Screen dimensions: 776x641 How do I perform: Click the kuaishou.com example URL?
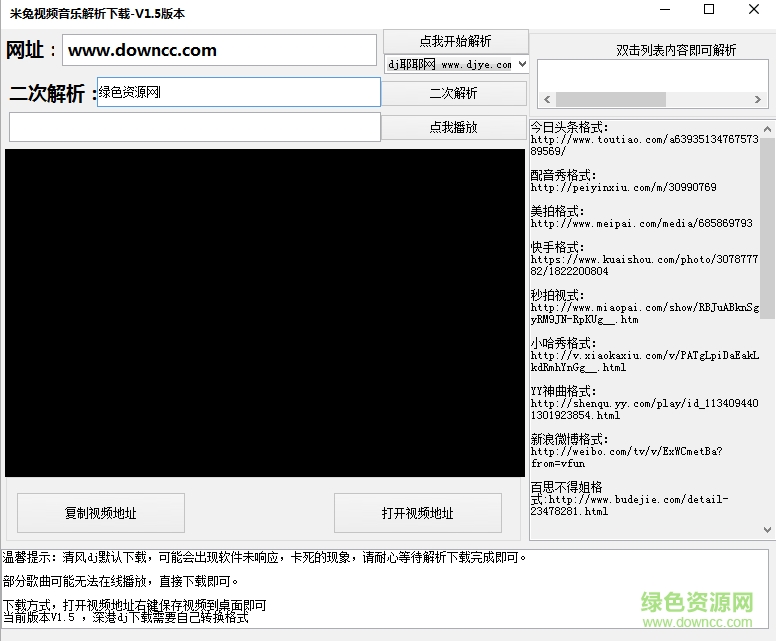tap(644, 265)
